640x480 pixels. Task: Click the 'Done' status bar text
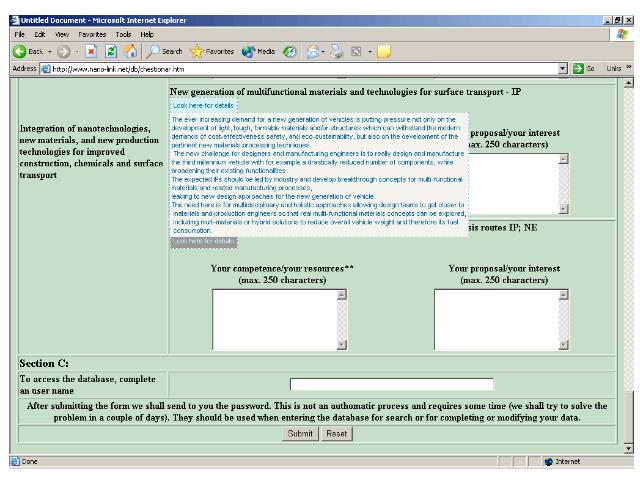tap(29, 462)
